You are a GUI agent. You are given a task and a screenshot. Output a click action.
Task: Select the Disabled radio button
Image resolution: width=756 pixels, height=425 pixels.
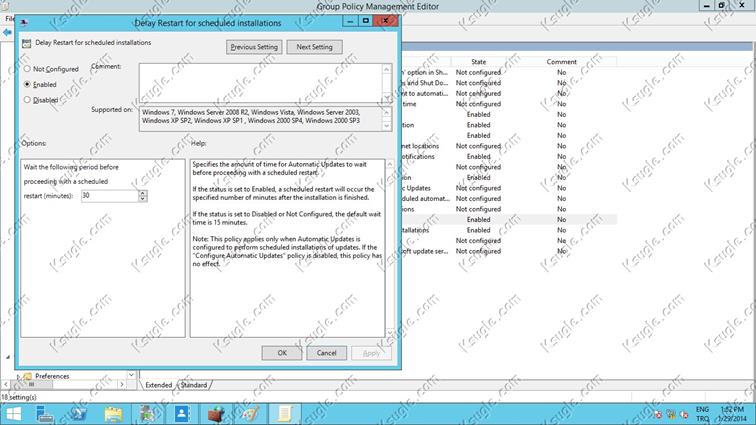[x=27, y=100]
